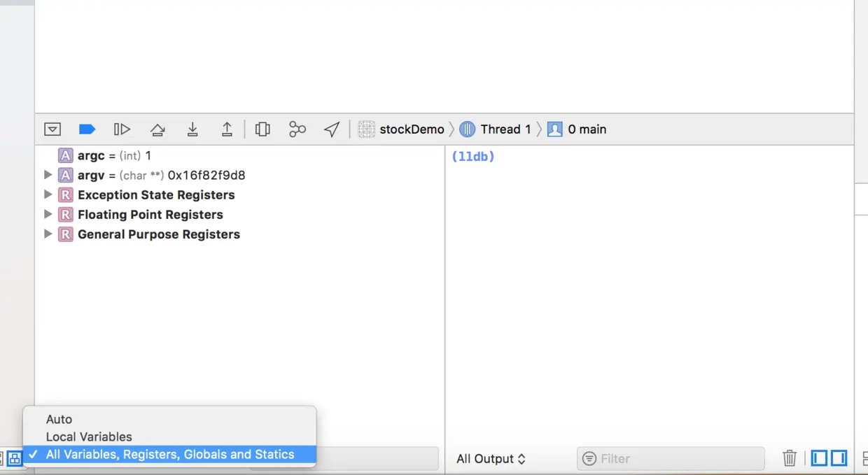Choose Local Variables from the scope menu
Screen dimensions: 868x475
tap(169, 437)
